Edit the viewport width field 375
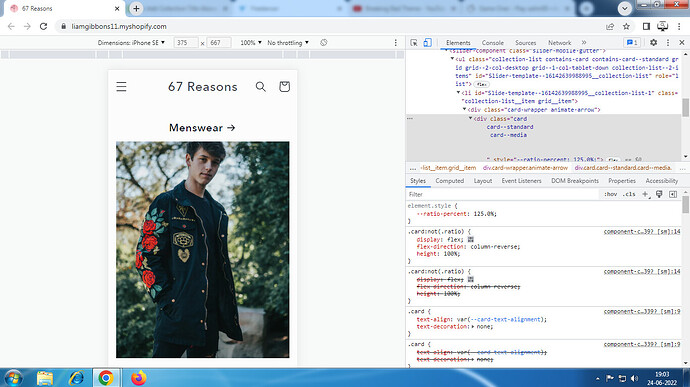 [186, 43]
